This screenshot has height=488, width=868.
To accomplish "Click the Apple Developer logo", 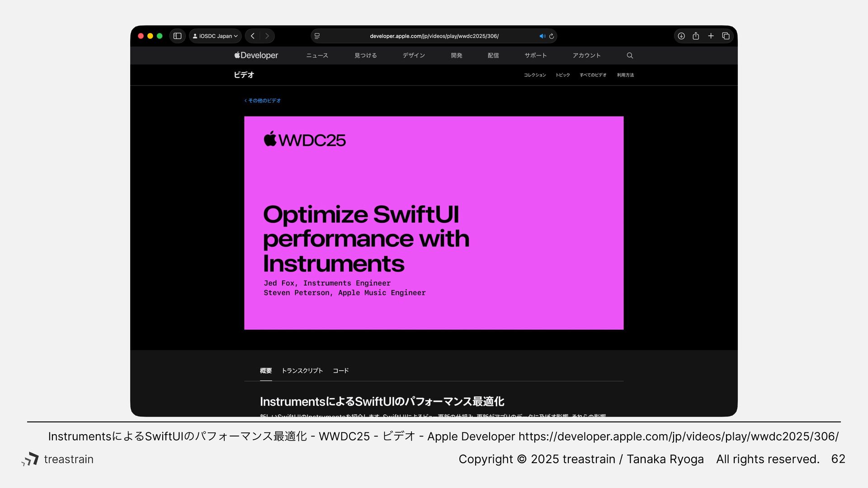I will pos(256,55).
